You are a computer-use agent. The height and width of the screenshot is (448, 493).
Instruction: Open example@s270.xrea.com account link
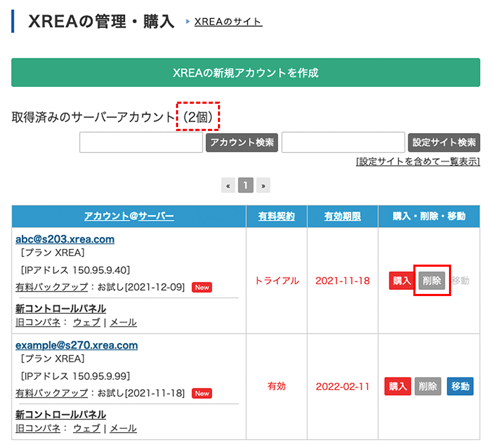point(76,345)
